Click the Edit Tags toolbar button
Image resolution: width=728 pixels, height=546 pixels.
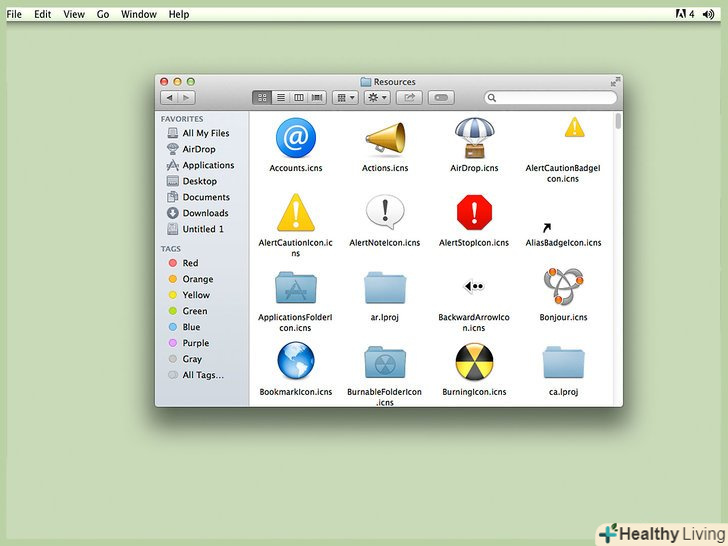point(441,98)
